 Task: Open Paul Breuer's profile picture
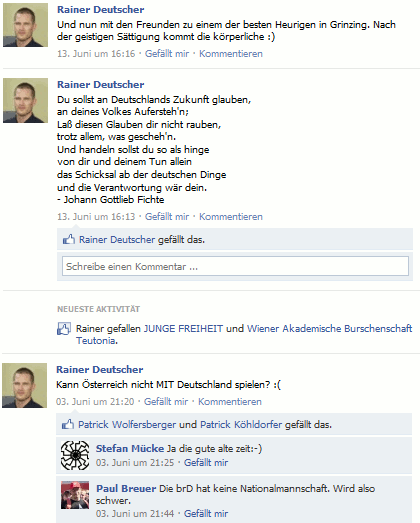pos(75,495)
